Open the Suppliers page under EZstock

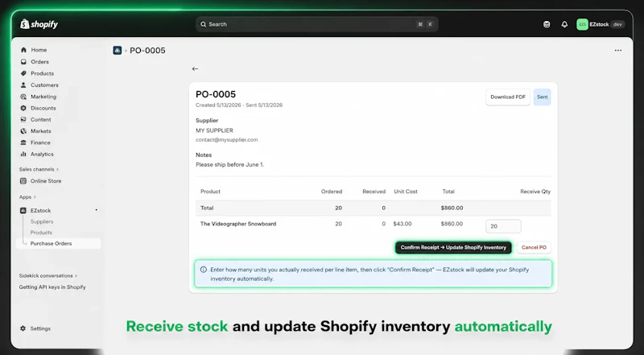(42, 221)
